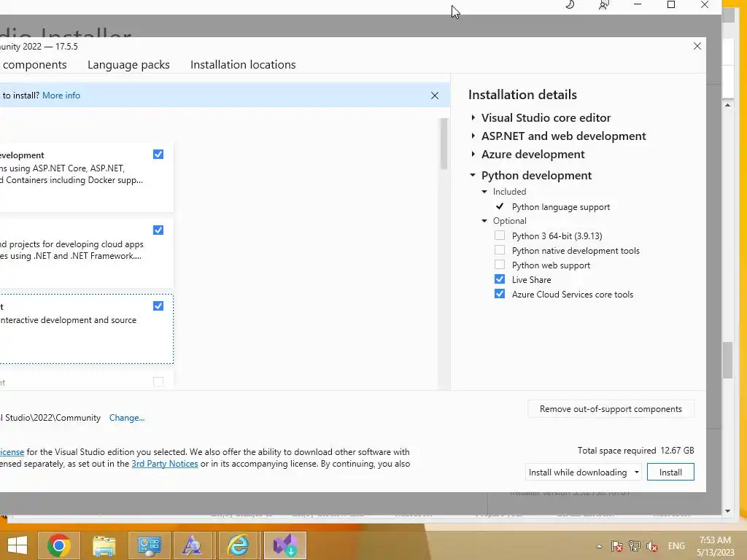The image size is (747, 560).
Task: Open the Windows Start button
Action: 18,545
